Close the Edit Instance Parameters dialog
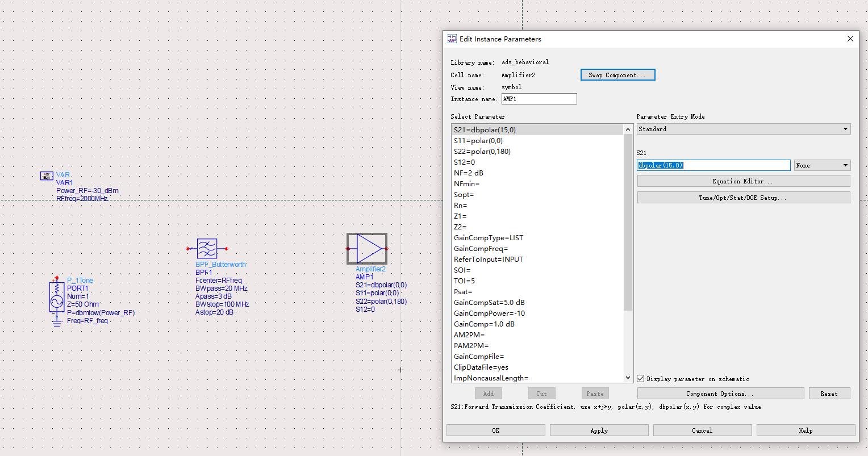The image size is (868, 456). [850, 39]
